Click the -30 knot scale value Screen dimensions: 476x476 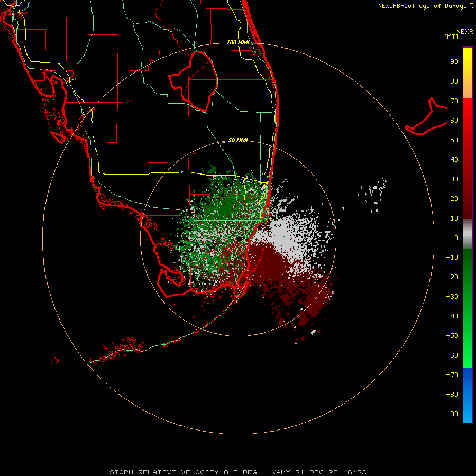coord(452,297)
